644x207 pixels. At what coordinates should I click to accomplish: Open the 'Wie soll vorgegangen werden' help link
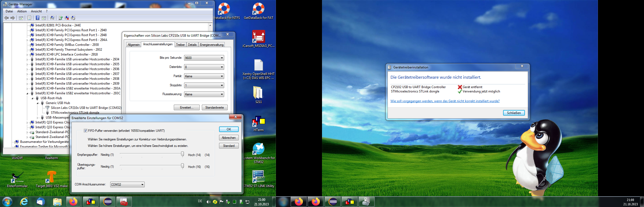(445, 101)
